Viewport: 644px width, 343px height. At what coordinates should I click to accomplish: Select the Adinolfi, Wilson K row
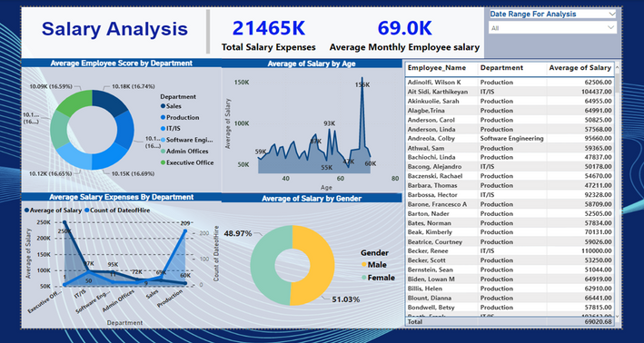coord(510,82)
